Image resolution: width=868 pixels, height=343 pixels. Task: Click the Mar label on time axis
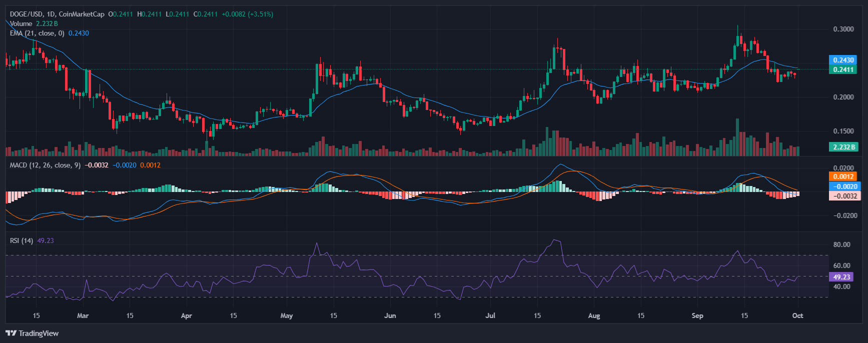pos(83,315)
